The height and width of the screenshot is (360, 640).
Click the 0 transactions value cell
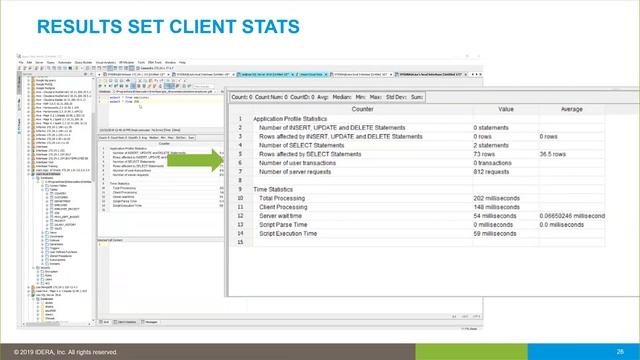(506, 163)
